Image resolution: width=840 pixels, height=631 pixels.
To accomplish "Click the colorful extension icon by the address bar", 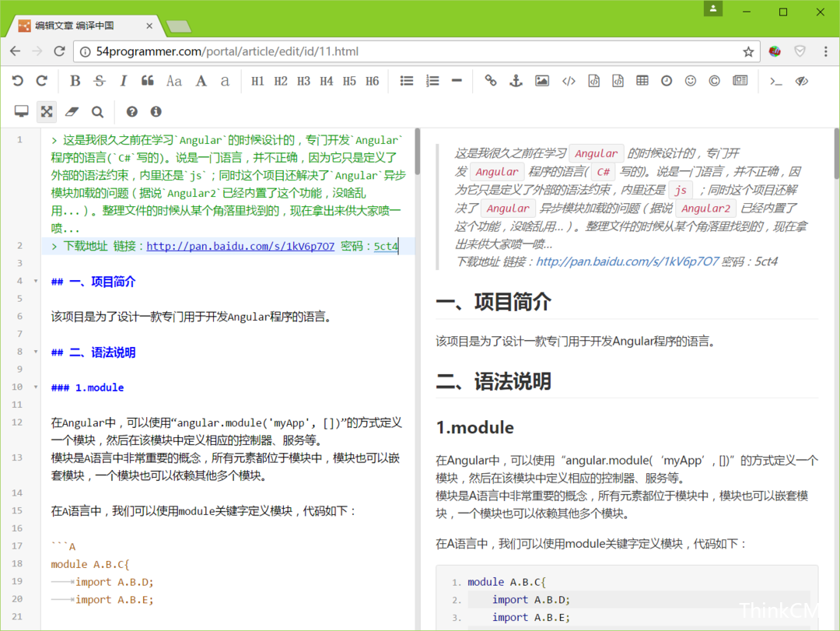I will point(775,51).
